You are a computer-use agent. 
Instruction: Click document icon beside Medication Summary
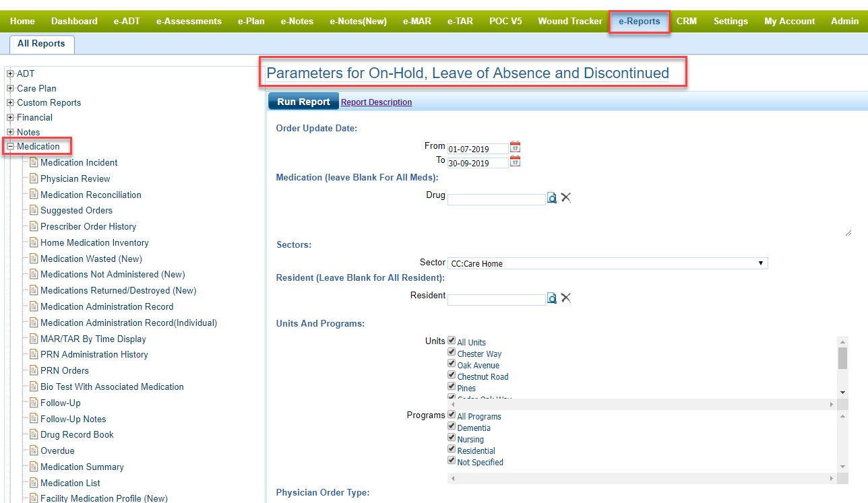point(34,467)
